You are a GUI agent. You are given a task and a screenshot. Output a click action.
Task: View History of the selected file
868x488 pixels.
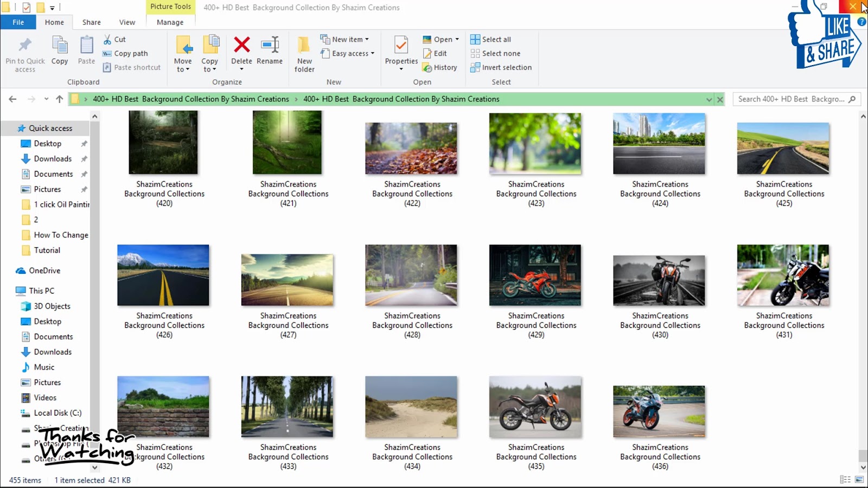[x=441, y=67]
